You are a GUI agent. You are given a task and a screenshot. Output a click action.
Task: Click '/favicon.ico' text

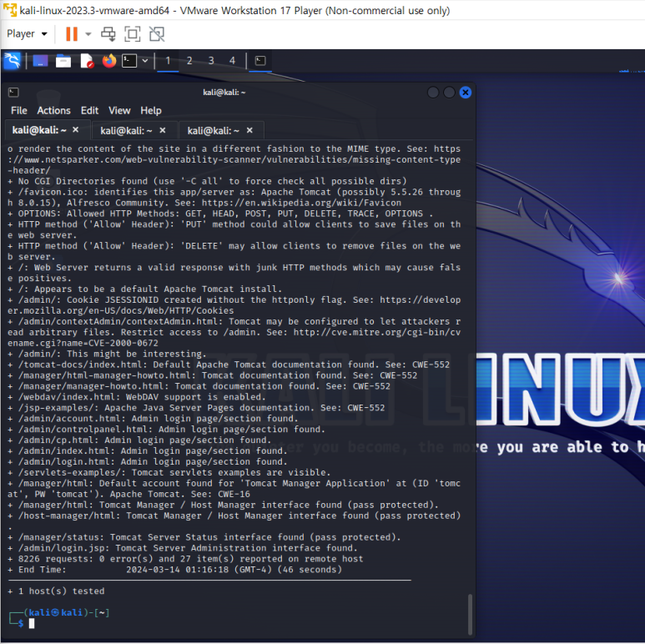50,192
